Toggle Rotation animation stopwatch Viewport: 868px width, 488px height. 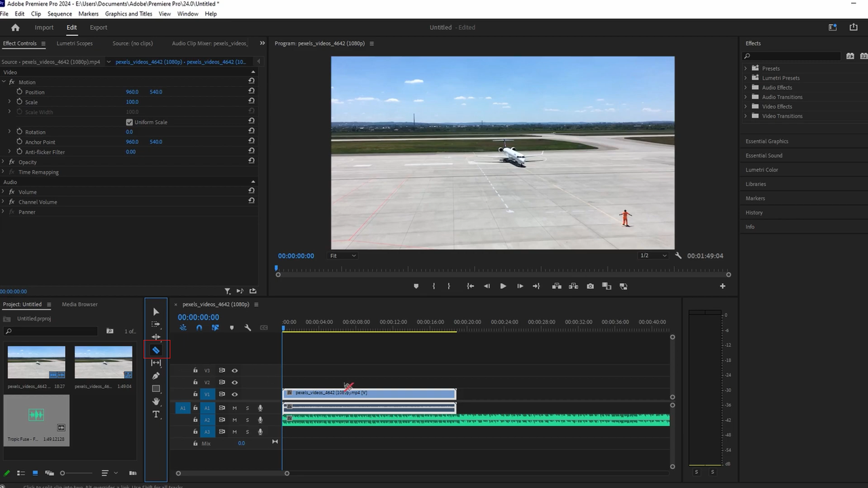click(x=20, y=132)
